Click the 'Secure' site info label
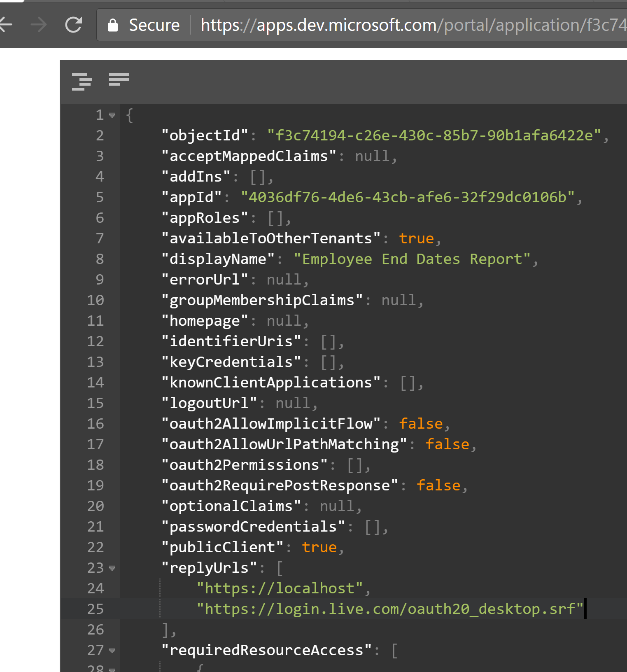Screen dimensions: 627x672 [154, 25]
